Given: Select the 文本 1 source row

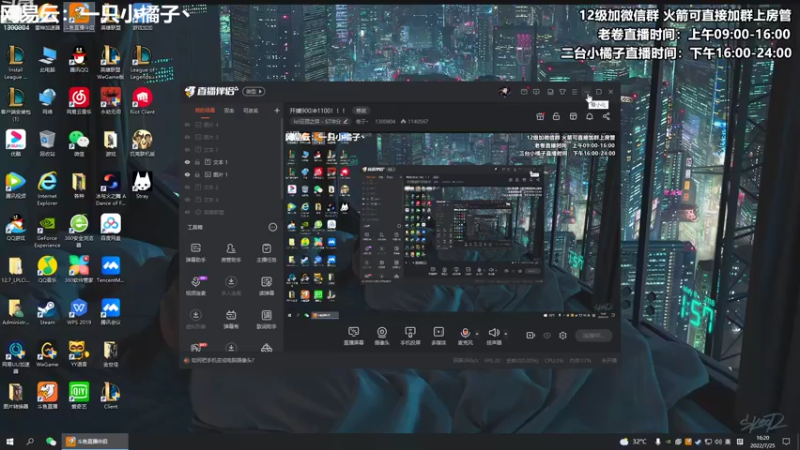Looking at the screenshot, I should [232, 162].
